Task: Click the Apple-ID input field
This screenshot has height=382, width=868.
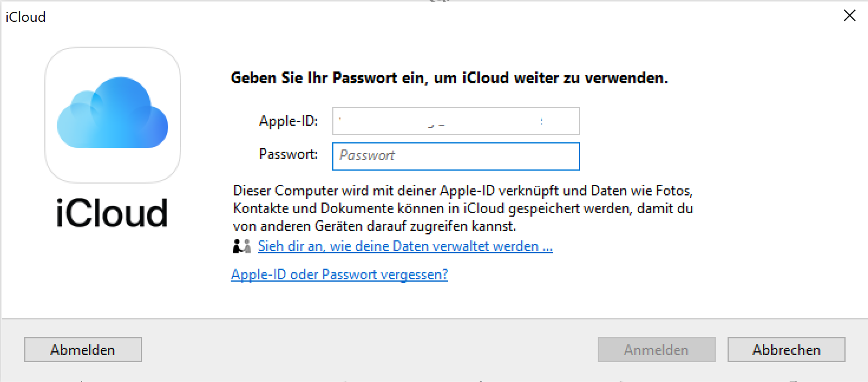Action: point(456,122)
